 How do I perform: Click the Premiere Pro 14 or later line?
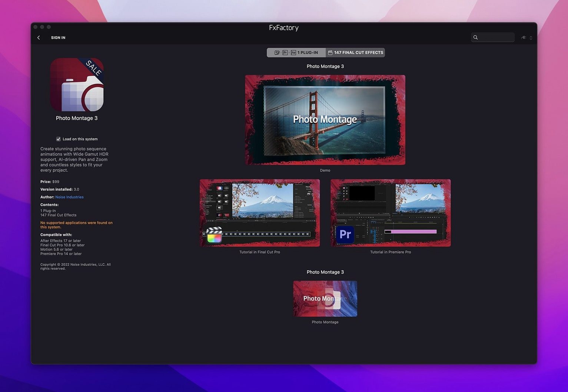[x=61, y=254]
